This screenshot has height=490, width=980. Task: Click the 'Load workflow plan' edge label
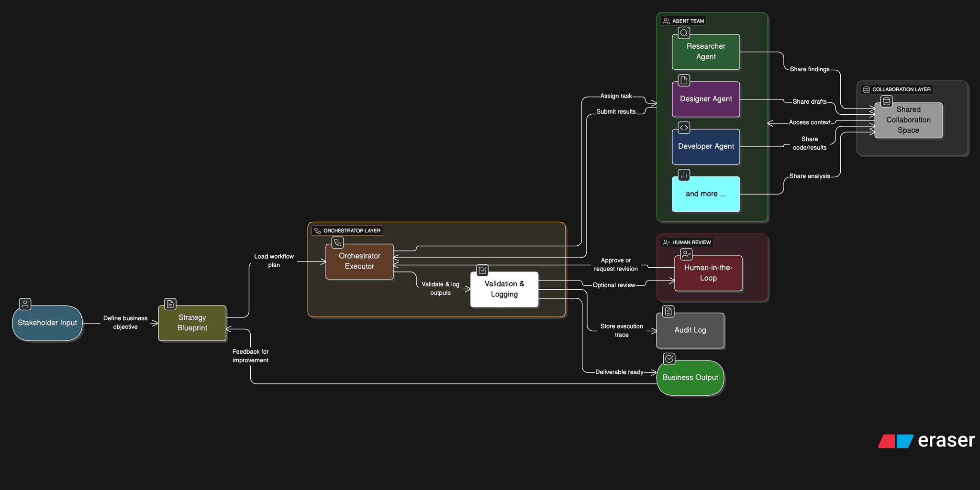[274, 261]
